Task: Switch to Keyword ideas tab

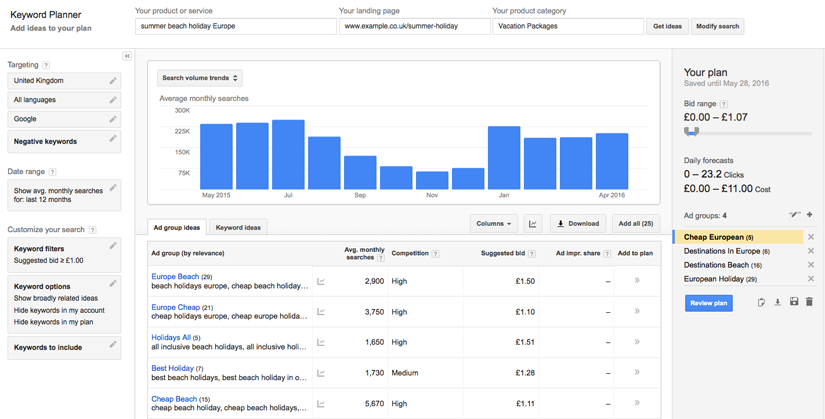Action: tap(238, 227)
